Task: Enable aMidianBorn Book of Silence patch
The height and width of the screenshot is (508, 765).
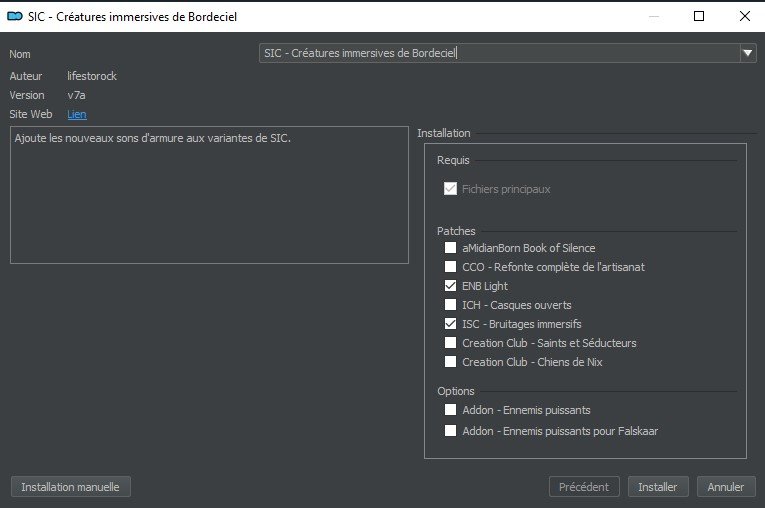Action: click(451, 248)
